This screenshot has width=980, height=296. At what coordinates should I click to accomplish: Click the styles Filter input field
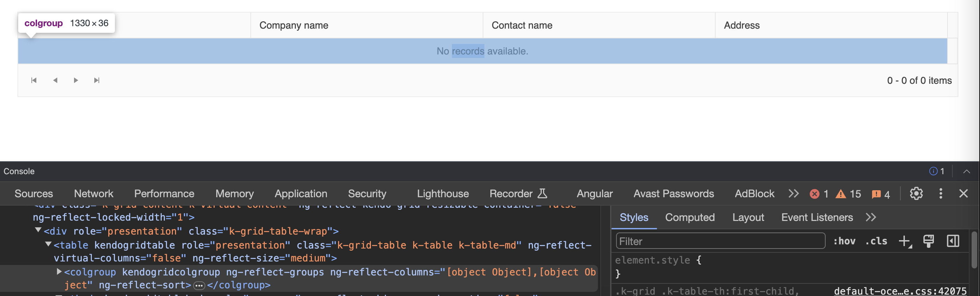tap(720, 241)
